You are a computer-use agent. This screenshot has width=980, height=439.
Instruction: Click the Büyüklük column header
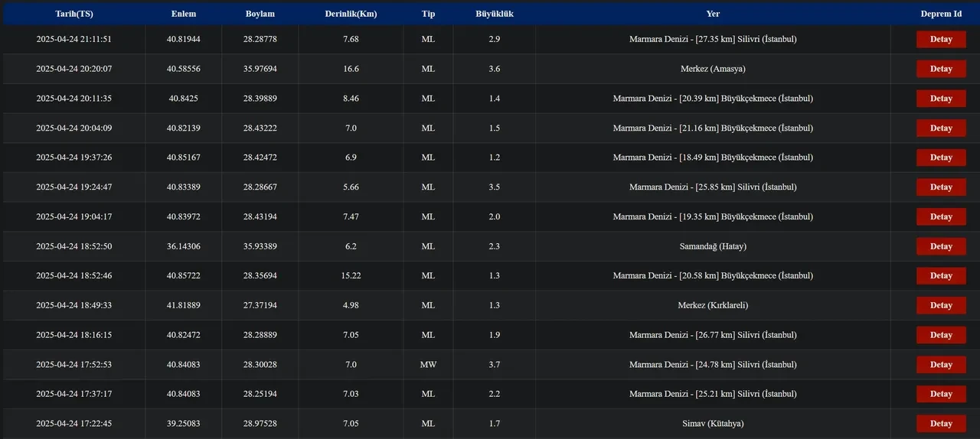tap(494, 14)
